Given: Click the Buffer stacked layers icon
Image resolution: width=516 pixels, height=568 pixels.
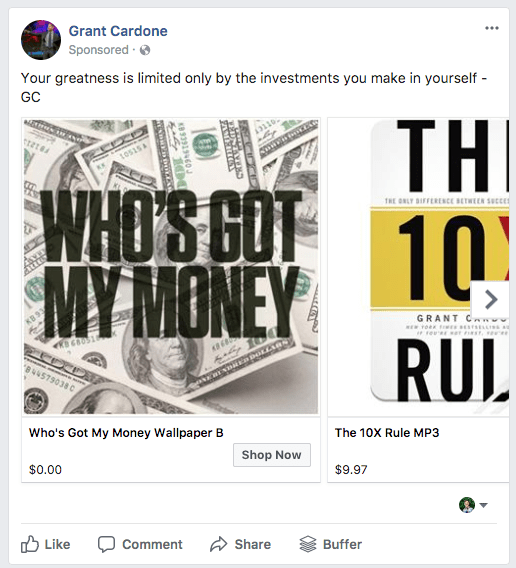Looking at the screenshot, I should [308, 544].
